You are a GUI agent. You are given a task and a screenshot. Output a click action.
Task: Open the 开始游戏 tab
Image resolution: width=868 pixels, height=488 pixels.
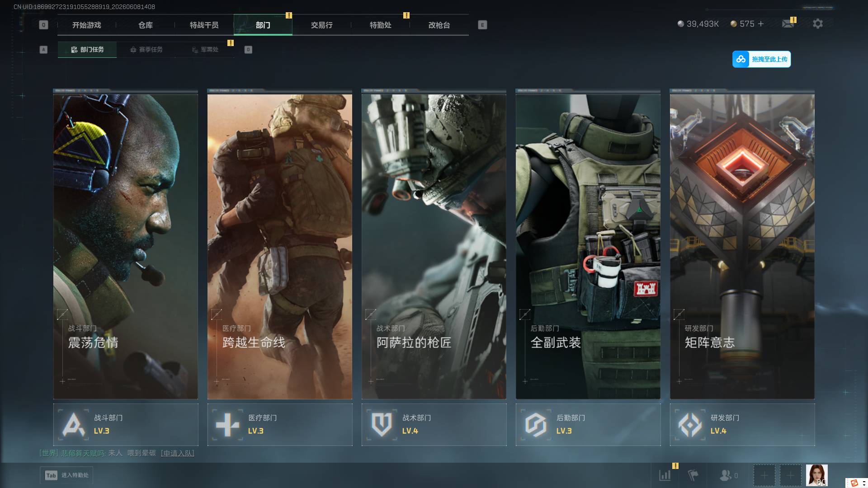click(x=87, y=25)
